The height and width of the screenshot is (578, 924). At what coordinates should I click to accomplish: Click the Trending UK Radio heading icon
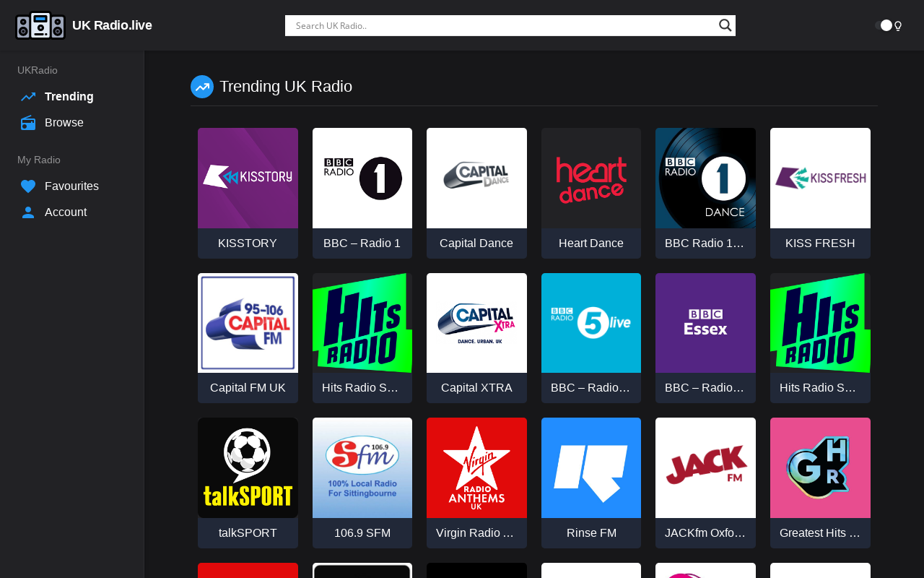tap(202, 87)
